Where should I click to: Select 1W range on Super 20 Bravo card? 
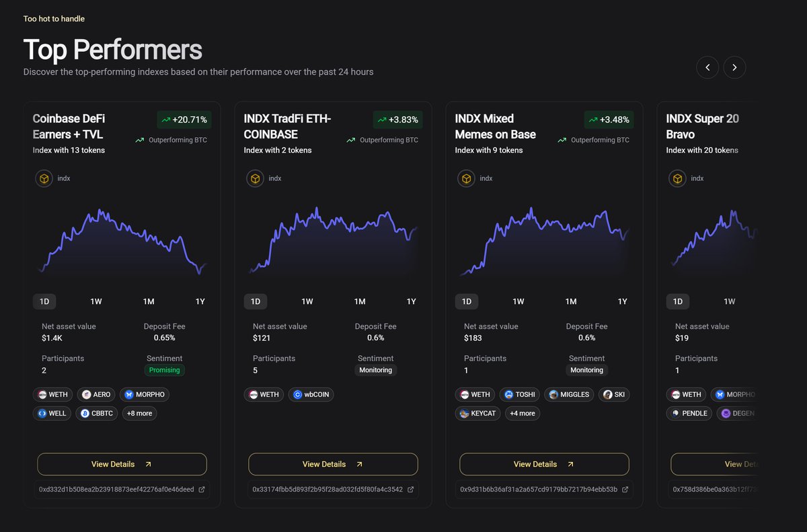point(730,301)
